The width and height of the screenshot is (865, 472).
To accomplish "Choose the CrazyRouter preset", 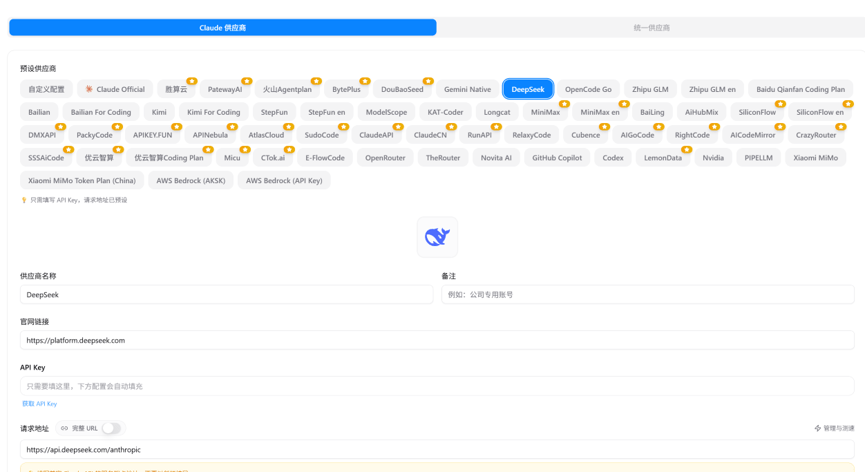I will [816, 135].
